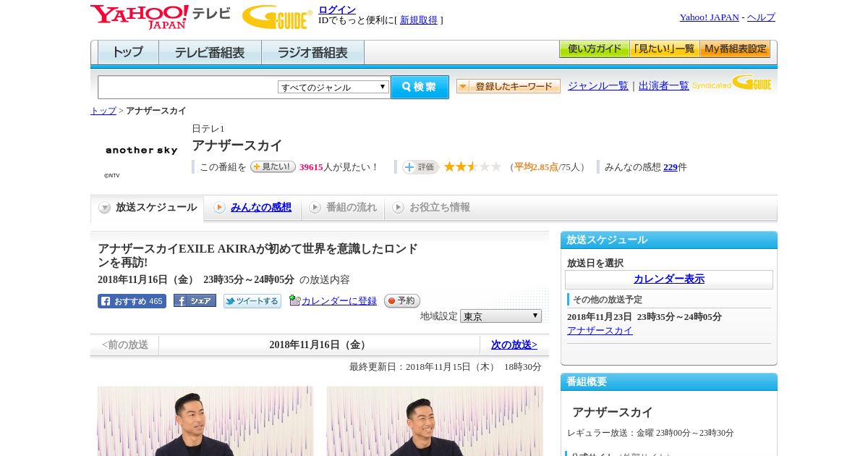This screenshot has width=868, height=456.
Task: Open the 登録したキーワード dropdown
Action: pyautogui.click(x=509, y=86)
